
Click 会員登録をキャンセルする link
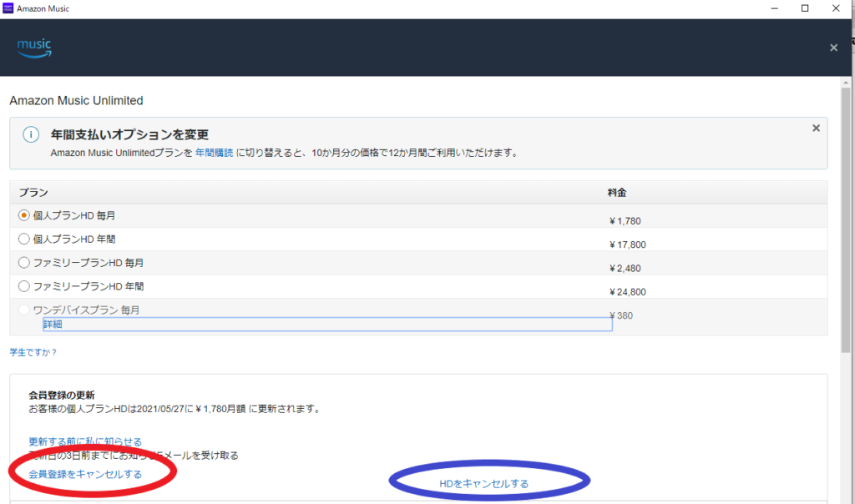coord(85,474)
